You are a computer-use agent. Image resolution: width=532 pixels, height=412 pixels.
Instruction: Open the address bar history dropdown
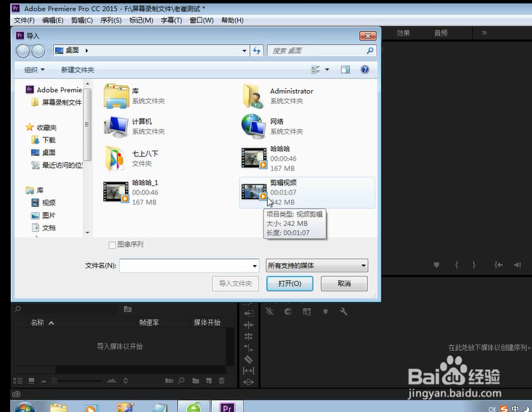(x=245, y=51)
